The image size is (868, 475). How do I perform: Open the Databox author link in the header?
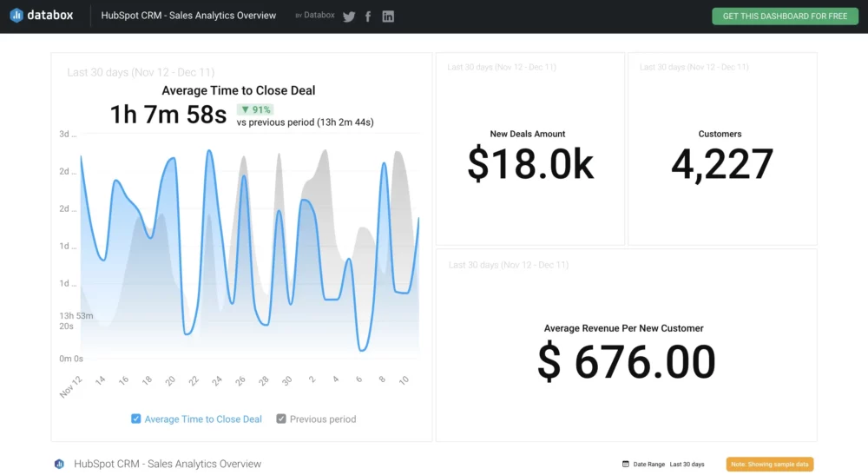319,16
